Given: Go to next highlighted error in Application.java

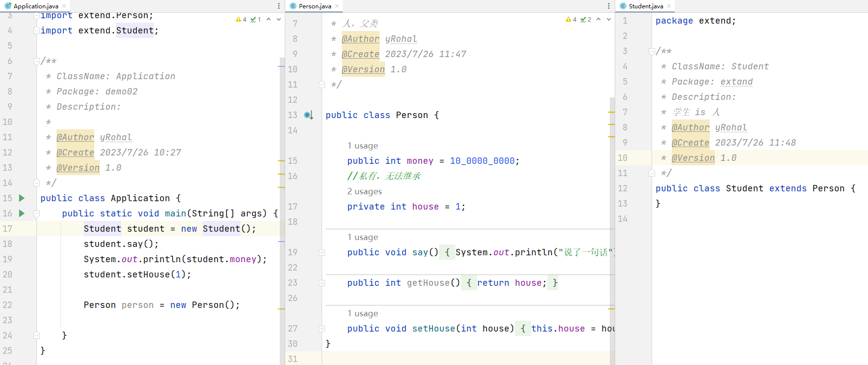Looking at the screenshot, I should (279, 19).
